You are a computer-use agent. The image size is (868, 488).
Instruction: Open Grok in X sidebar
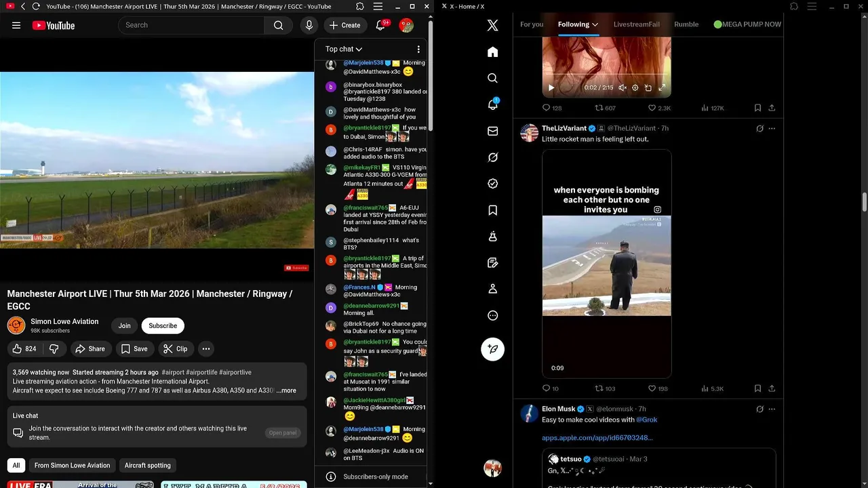click(x=493, y=157)
